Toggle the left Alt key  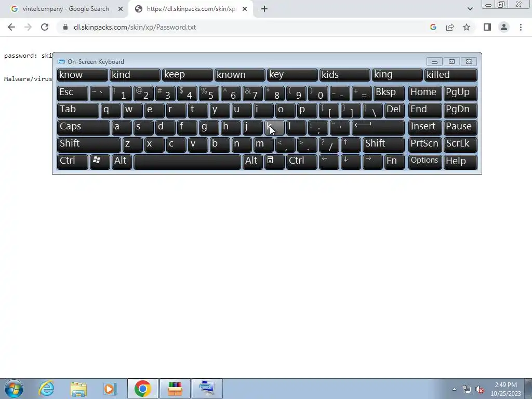(122, 162)
